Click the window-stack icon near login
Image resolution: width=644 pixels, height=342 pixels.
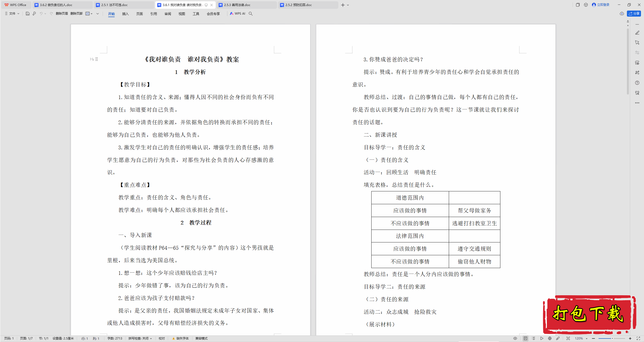pos(578,5)
